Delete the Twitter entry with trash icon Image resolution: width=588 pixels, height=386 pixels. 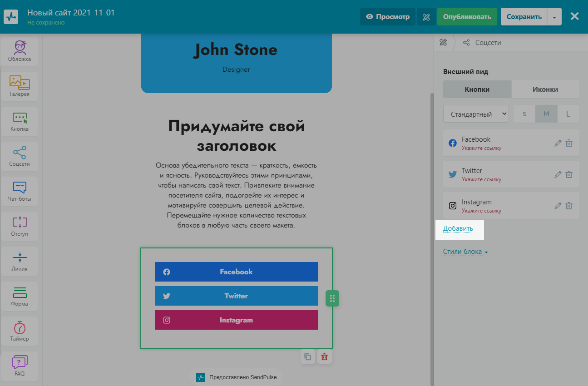point(569,174)
